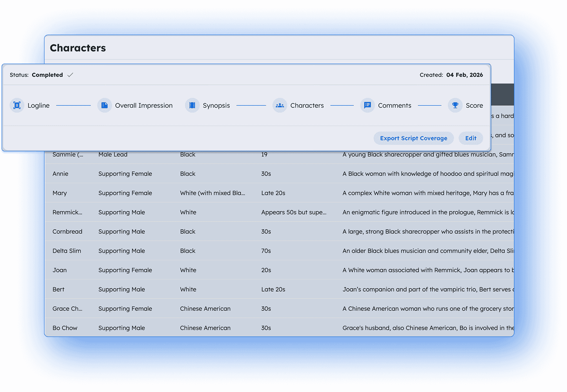Open the Synopsis step label
Viewport: 567px width, 392px height.
click(x=216, y=106)
